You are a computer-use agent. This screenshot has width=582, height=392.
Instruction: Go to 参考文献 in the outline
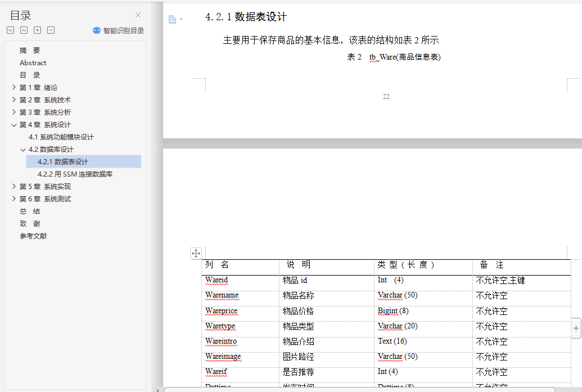point(33,236)
